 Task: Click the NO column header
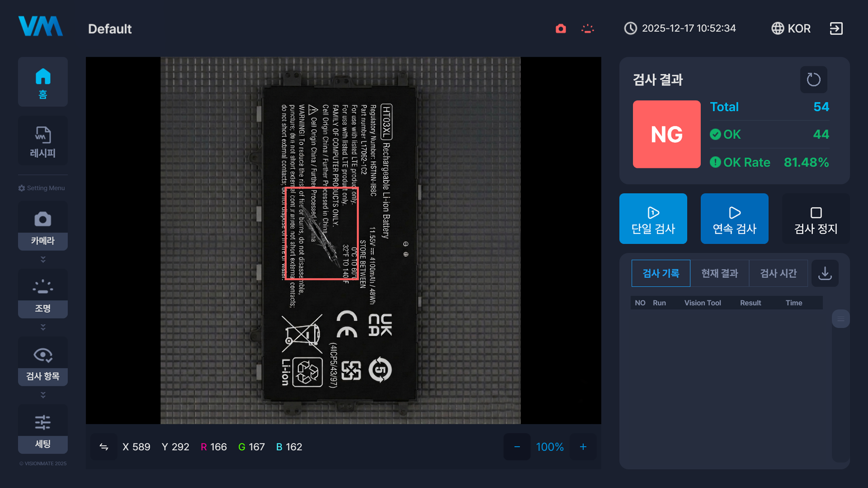[x=640, y=303]
